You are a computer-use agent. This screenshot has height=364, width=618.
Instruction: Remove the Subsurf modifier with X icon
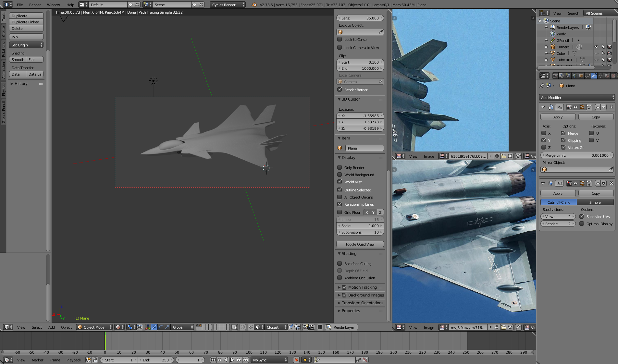(612, 183)
